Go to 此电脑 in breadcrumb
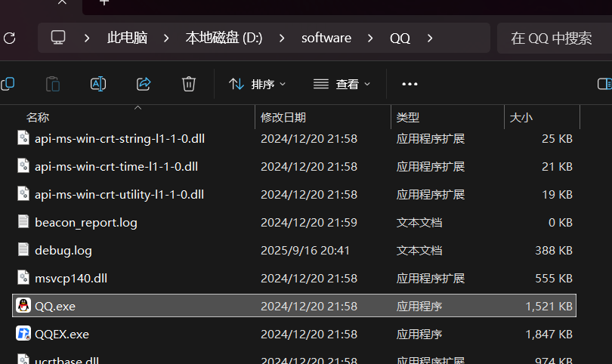Viewport: 612px width, 364px height. tap(127, 38)
